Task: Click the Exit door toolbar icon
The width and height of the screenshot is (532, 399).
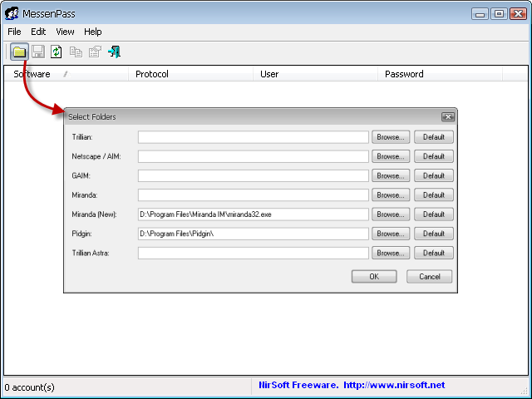Action: [x=115, y=52]
